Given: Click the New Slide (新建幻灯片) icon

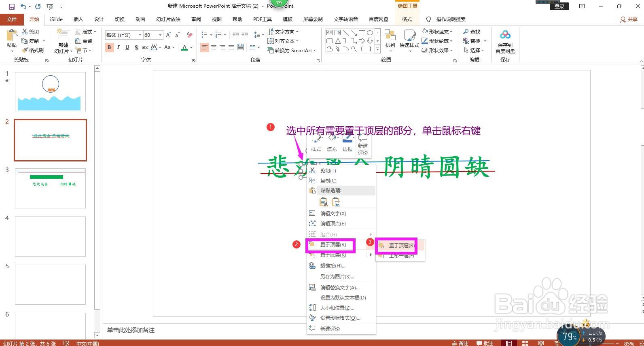Looking at the screenshot, I should tap(63, 34).
